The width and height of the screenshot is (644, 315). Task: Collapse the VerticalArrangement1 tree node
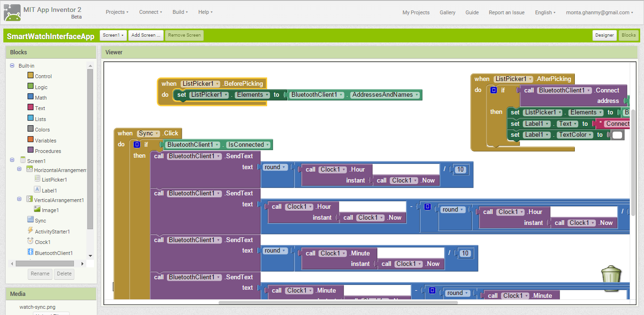pos(19,199)
